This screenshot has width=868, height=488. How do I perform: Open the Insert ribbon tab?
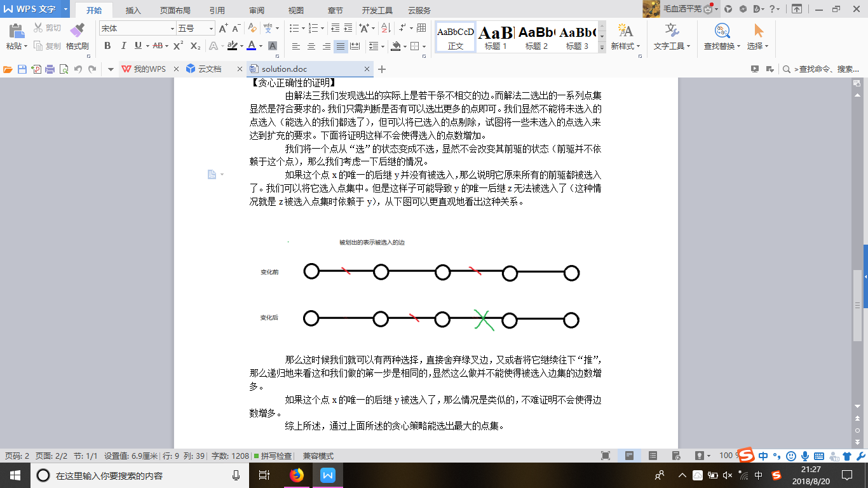tap(133, 10)
